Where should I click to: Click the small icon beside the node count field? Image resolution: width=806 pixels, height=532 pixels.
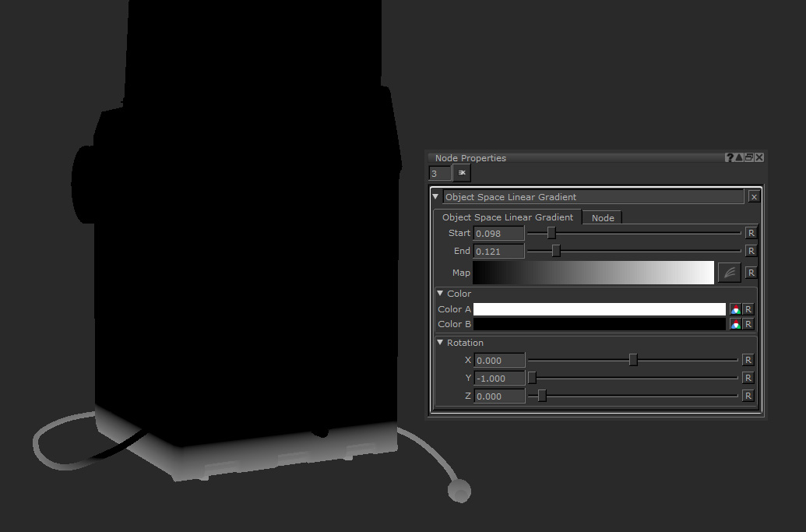click(x=461, y=173)
